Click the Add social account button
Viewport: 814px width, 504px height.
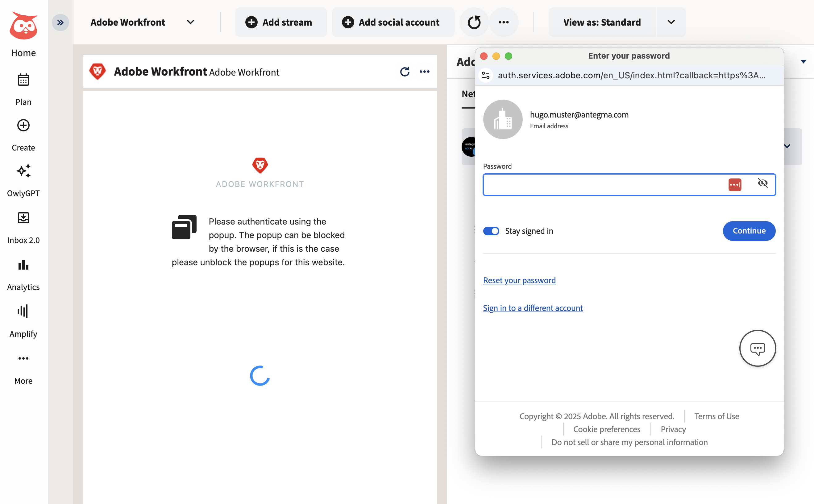click(393, 22)
